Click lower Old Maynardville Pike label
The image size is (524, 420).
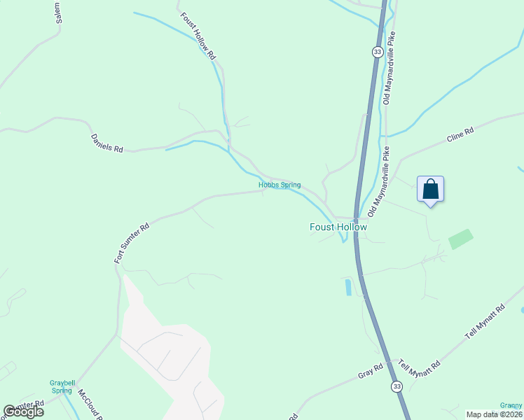379,182
